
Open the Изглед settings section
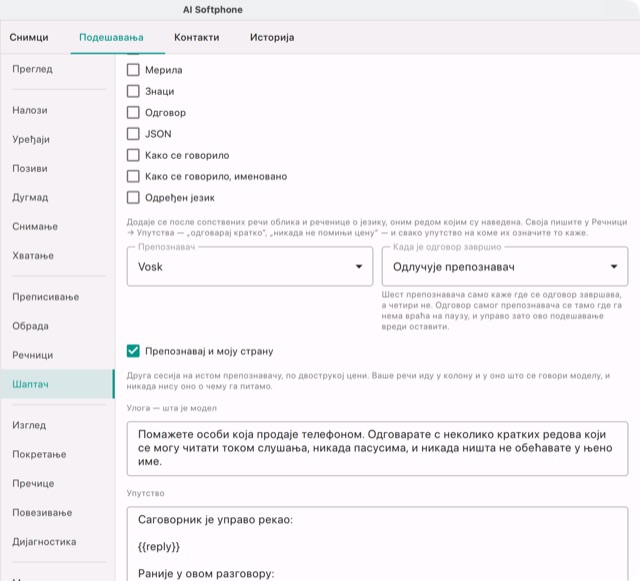pyautogui.click(x=57, y=425)
